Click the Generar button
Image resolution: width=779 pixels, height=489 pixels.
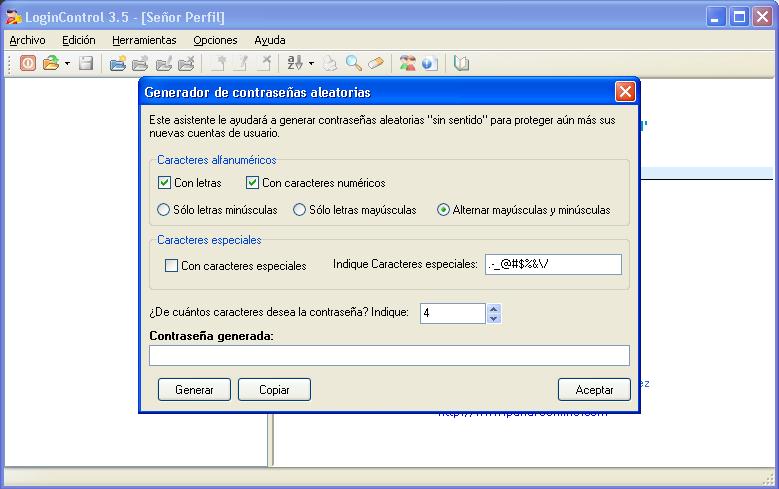click(194, 390)
